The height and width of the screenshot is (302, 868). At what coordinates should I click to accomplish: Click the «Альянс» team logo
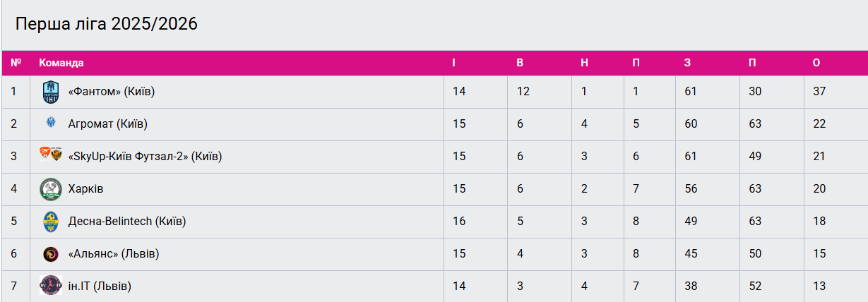[51, 254]
